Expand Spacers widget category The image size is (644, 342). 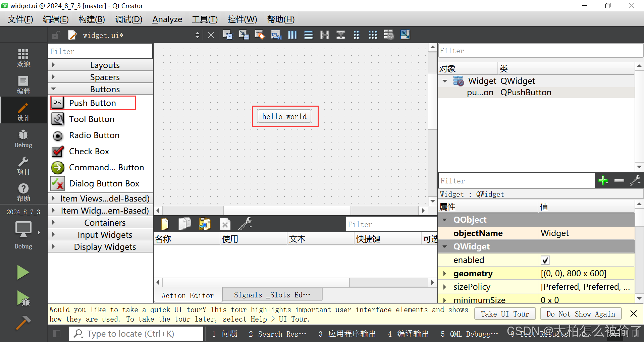101,77
